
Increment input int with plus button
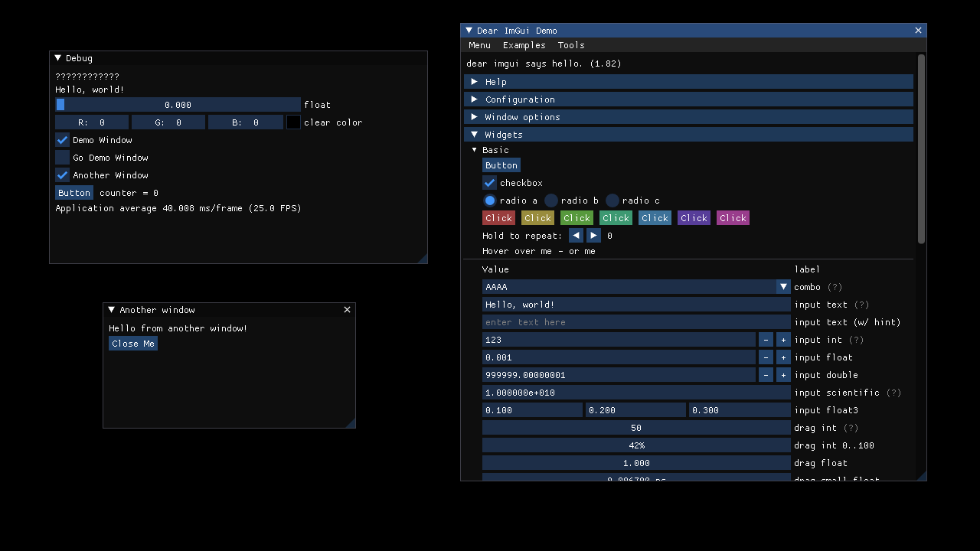783,340
